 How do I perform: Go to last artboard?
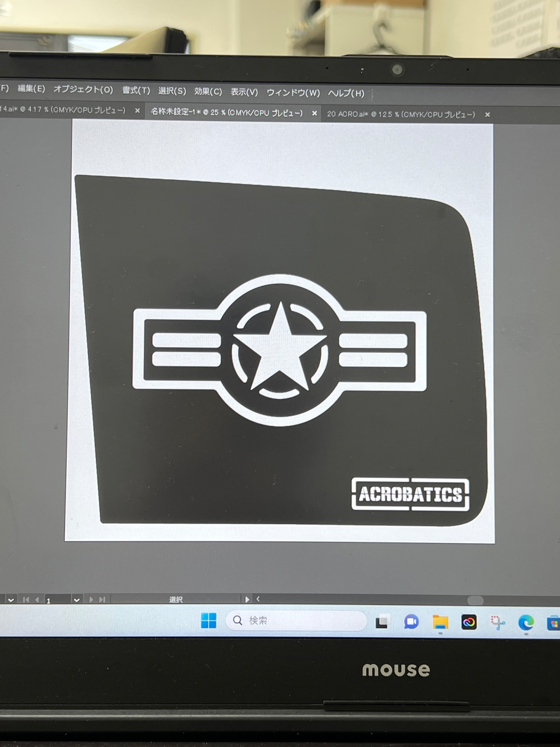point(102,600)
